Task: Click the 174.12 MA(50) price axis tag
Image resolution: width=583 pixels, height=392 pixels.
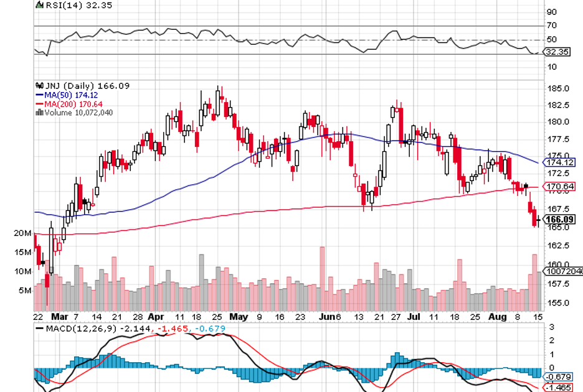Action: [x=559, y=162]
